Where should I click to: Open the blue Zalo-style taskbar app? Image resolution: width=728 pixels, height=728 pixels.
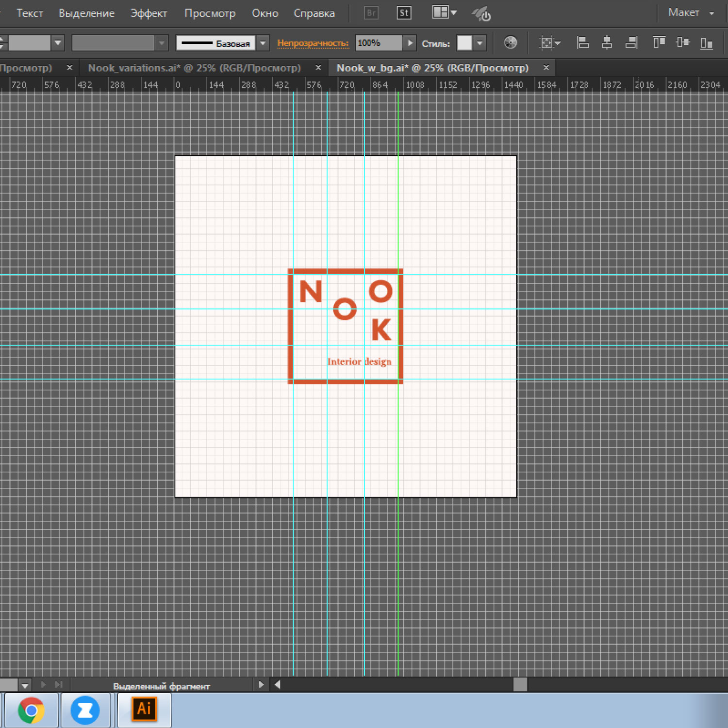tap(85, 711)
